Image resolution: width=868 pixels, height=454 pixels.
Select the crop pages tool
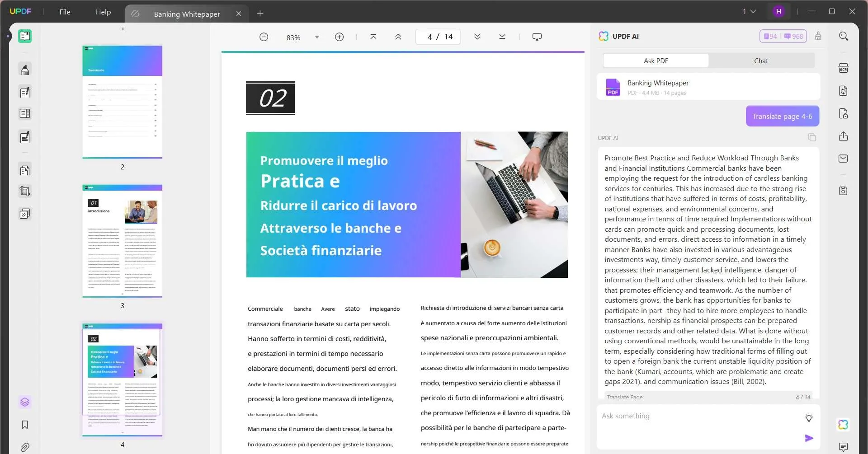(25, 191)
